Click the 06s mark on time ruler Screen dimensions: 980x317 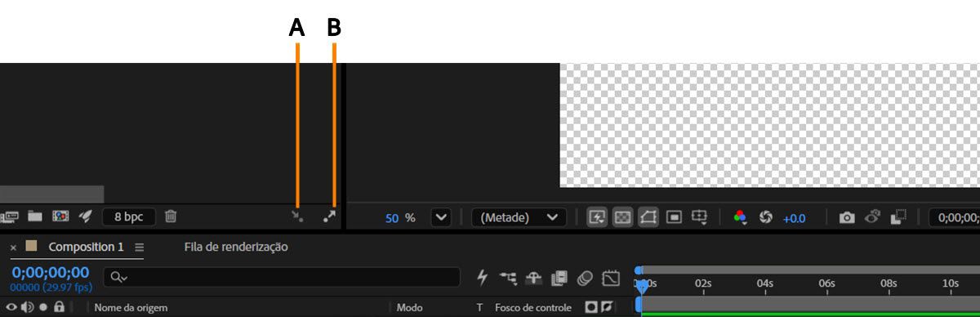tap(826, 284)
